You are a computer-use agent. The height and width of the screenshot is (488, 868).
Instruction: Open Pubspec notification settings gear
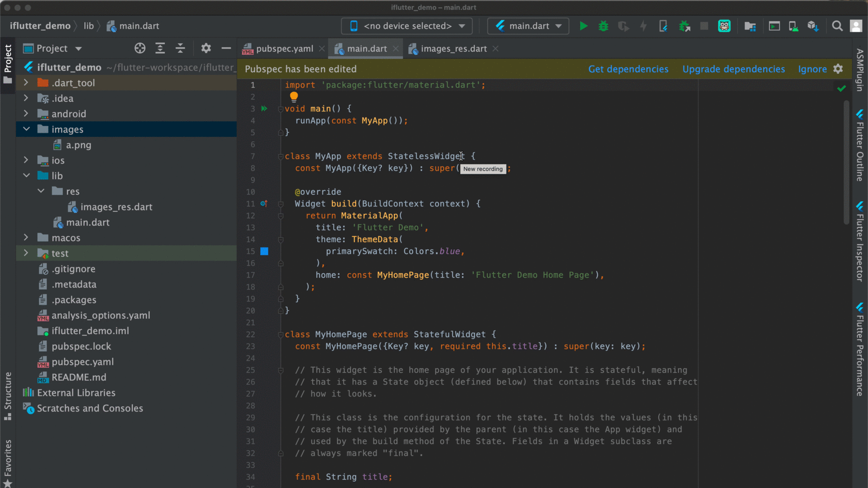[x=838, y=69]
